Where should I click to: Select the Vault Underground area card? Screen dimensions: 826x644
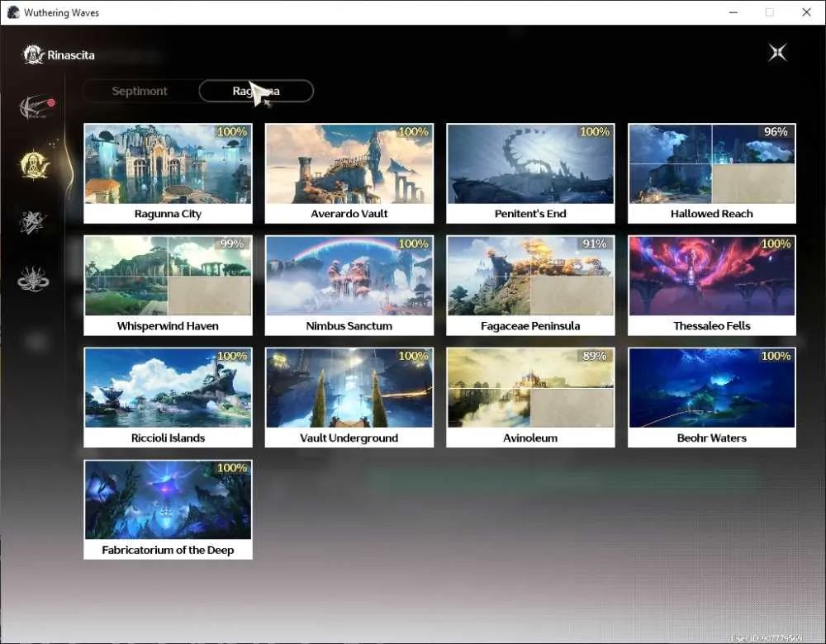(x=349, y=398)
